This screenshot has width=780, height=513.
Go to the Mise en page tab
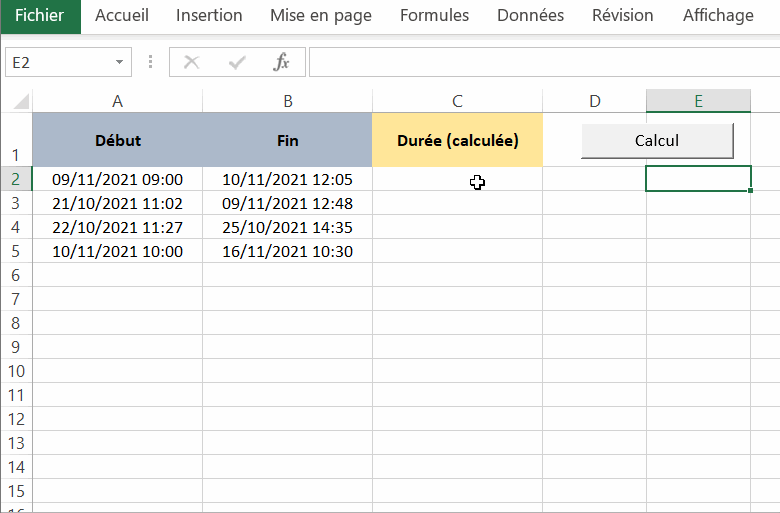coord(321,15)
